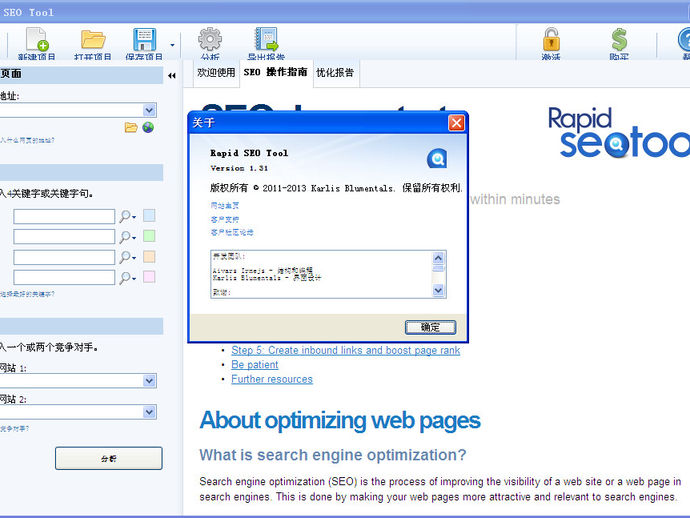Click the Rapid SEO Tool logo in dialog

(x=437, y=158)
